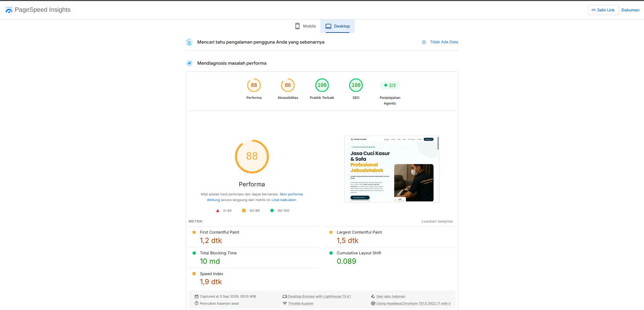Viewport: 644px width, 310px height.
Task: Jump to Aksesibilitas score gauge 86
Action: pos(288,85)
